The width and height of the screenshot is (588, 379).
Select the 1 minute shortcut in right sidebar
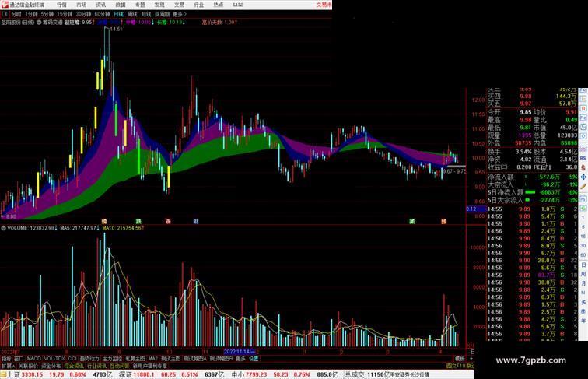[x=583, y=217]
